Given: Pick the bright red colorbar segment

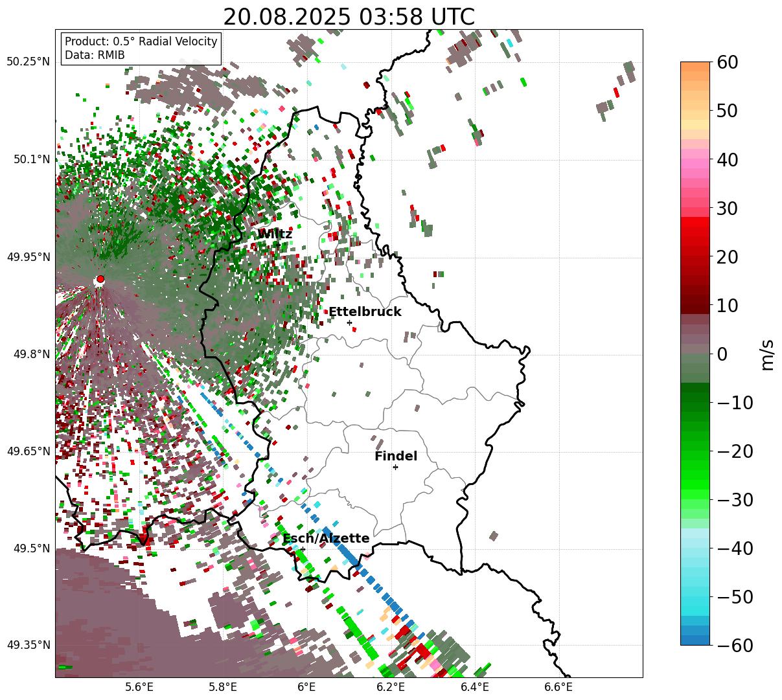Looking at the screenshot, I should click(x=695, y=222).
